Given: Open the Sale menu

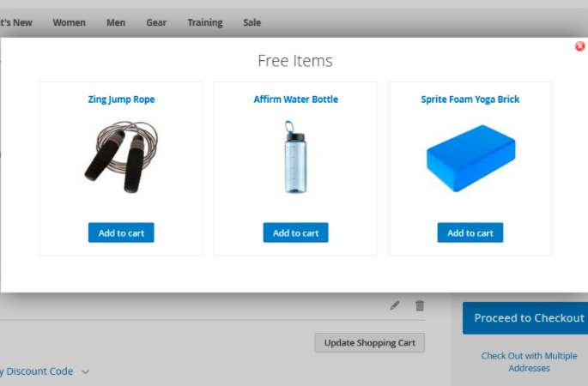Looking at the screenshot, I should click(252, 22).
